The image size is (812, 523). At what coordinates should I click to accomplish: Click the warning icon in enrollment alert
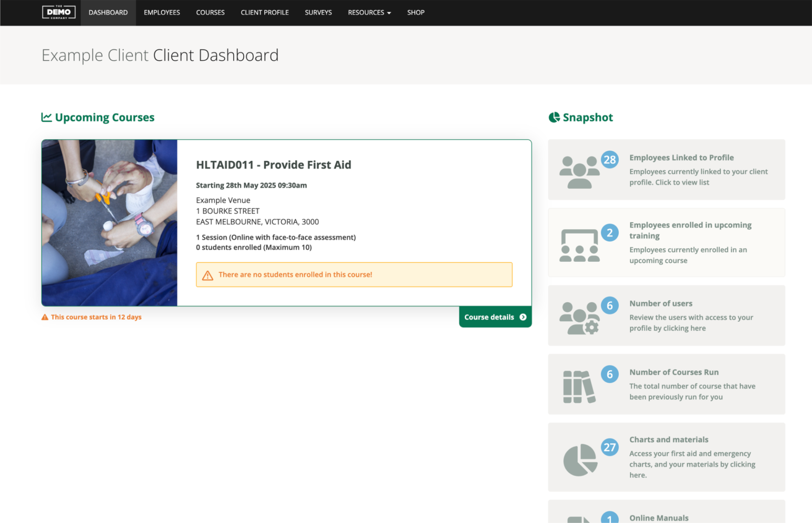208,275
